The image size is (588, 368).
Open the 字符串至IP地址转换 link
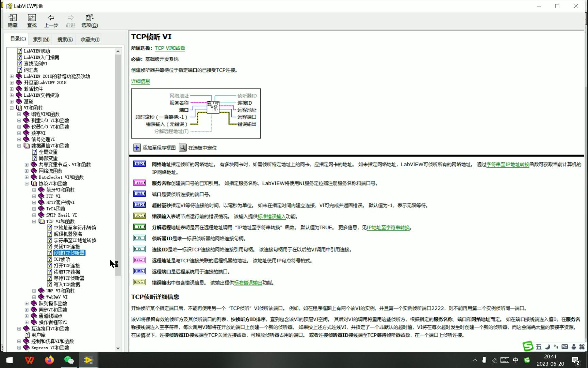point(508,164)
